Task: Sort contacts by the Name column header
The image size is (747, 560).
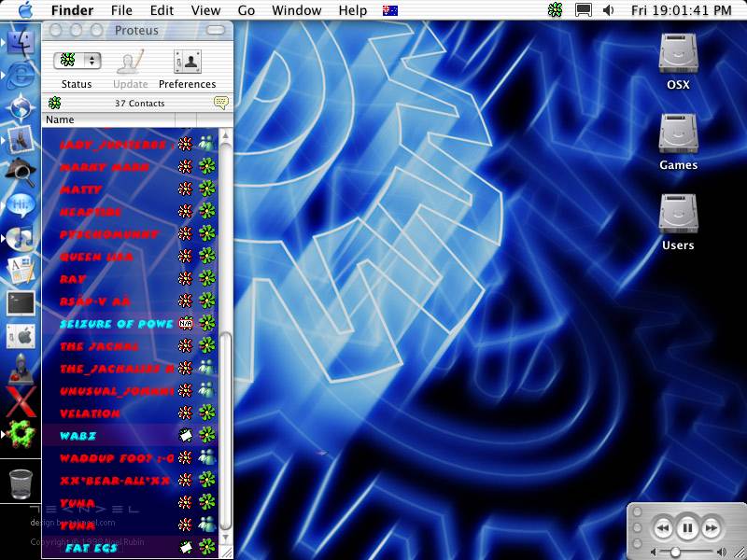Action: pyautogui.click(x=108, y=119)
